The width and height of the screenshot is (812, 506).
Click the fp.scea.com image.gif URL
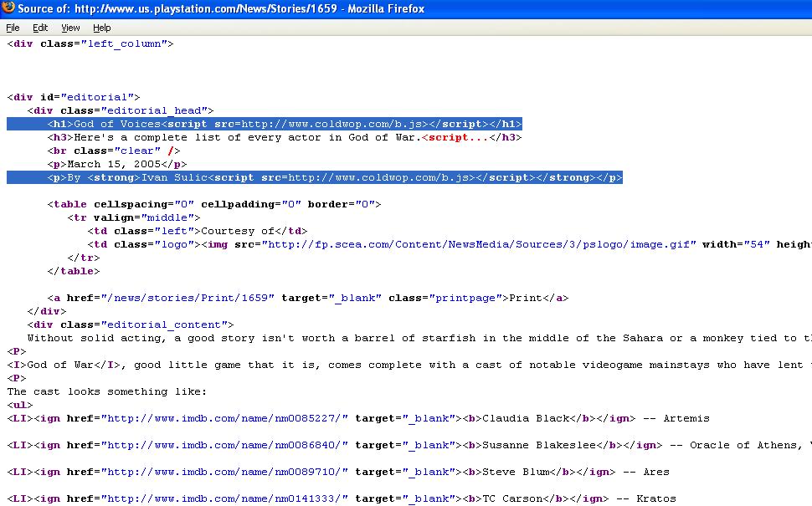479,244
